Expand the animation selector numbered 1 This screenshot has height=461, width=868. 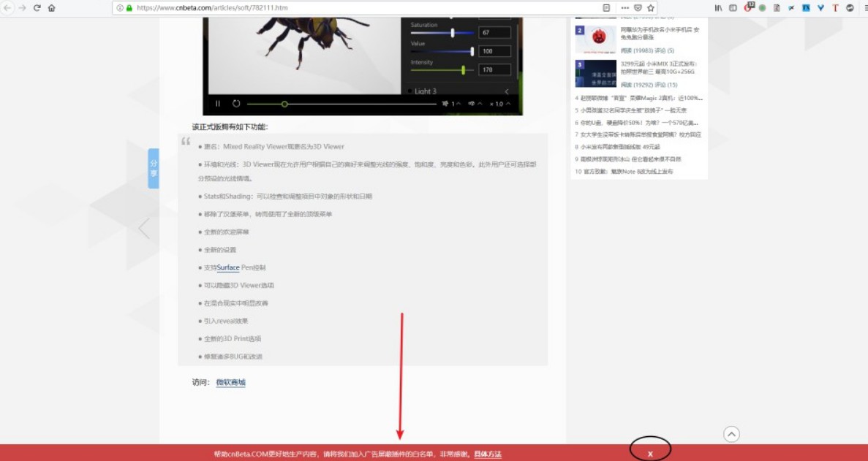451,104
